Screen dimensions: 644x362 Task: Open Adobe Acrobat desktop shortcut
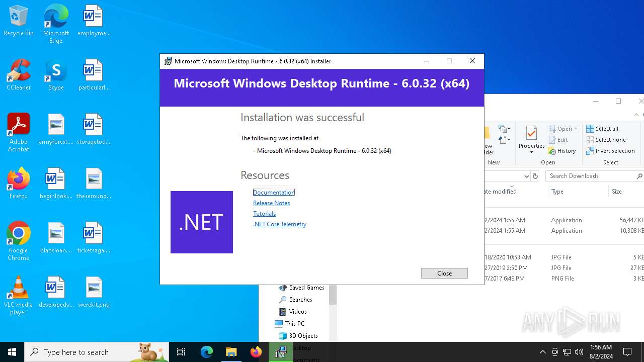point(19,133)
